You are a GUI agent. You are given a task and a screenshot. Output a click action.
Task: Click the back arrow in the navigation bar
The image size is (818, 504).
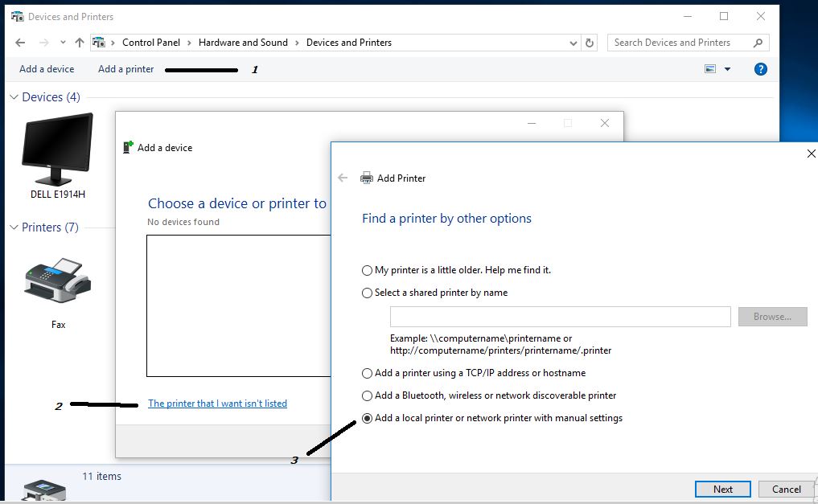(x=19, y=42)
